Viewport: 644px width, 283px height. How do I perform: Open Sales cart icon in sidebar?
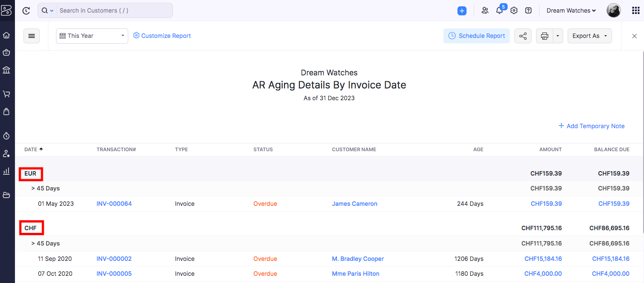6,94
